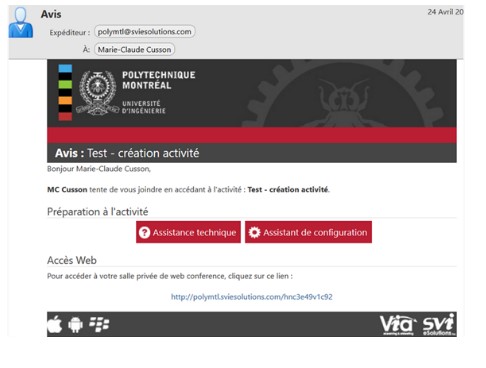
Task: Click the sentence Pour accéder à votre salle privée
Action: coord(170,276)
